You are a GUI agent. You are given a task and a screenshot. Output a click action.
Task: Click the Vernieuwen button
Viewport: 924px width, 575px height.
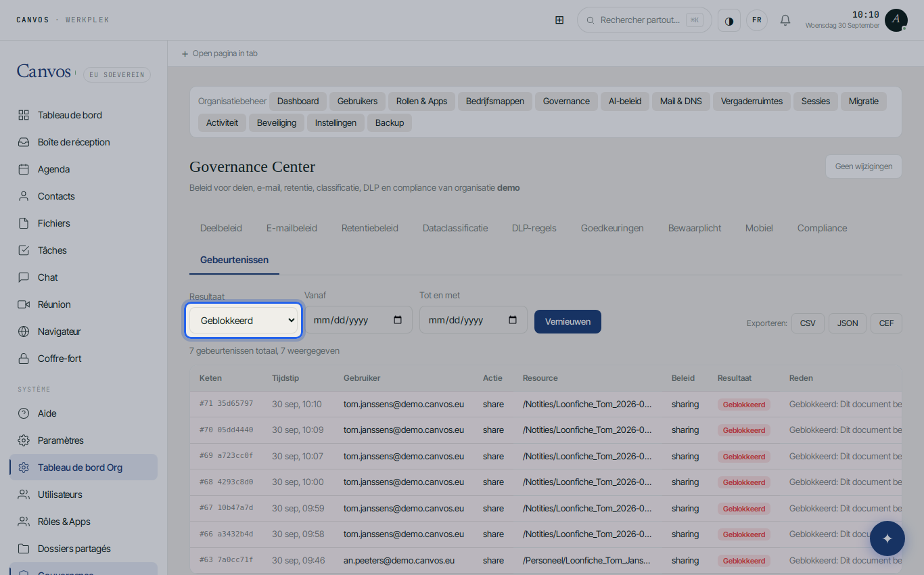click(x=568, y=321)
